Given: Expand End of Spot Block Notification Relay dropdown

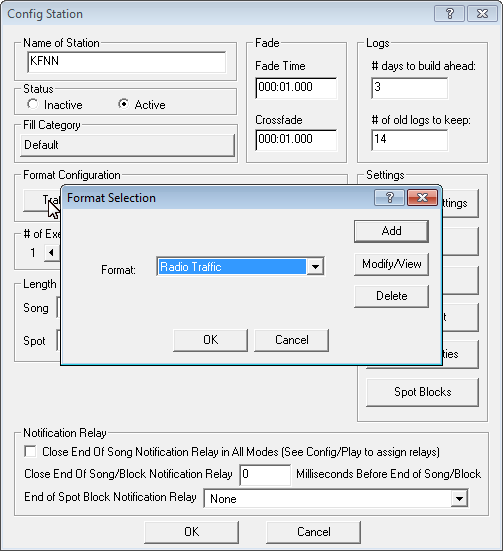Looking at the screenshot, I should [x=459, y=499].
